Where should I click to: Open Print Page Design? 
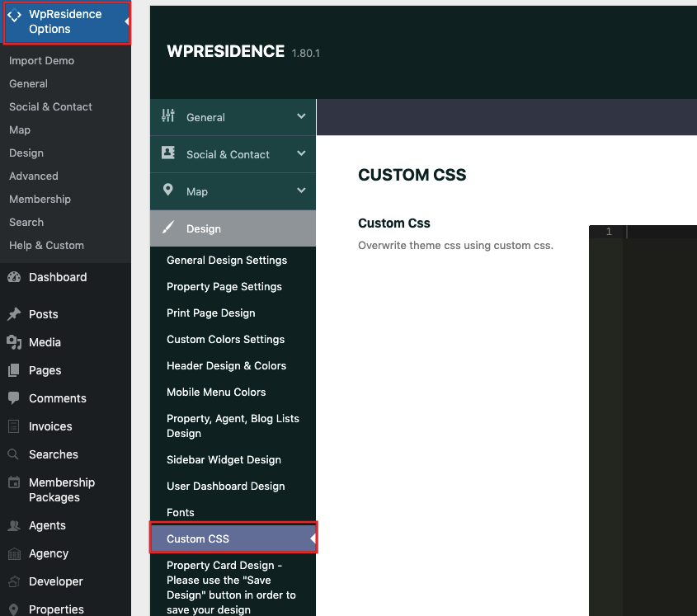(x=210, y=313)
